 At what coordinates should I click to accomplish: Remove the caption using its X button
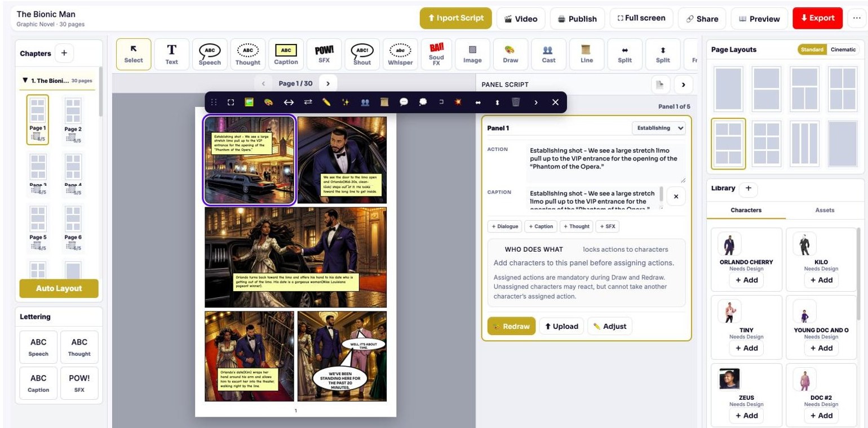pos(676,196)
